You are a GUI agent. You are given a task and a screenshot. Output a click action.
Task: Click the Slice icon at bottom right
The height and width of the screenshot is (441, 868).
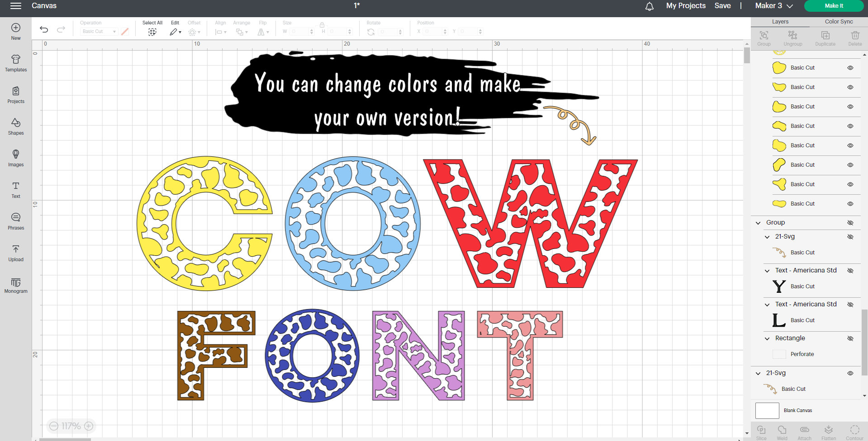point(761,430)
